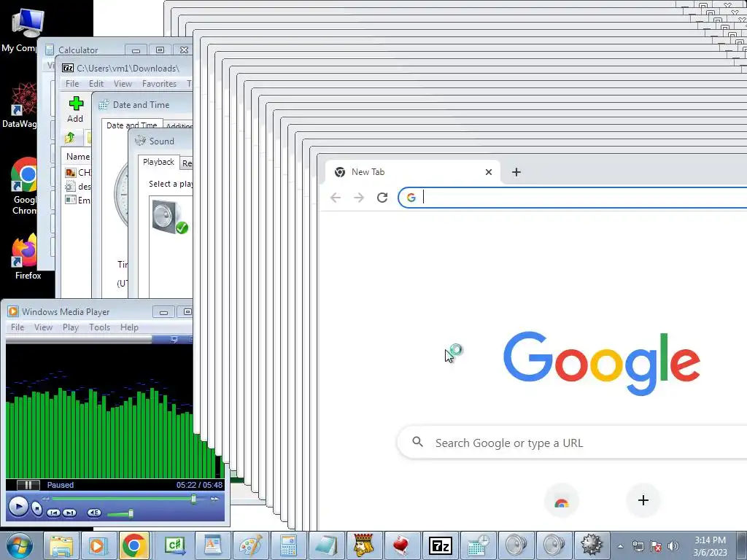Viewport: 747px width, 560px height.
Task: Select the file starting with Em in 7-Zip
Action: [78, 200]
